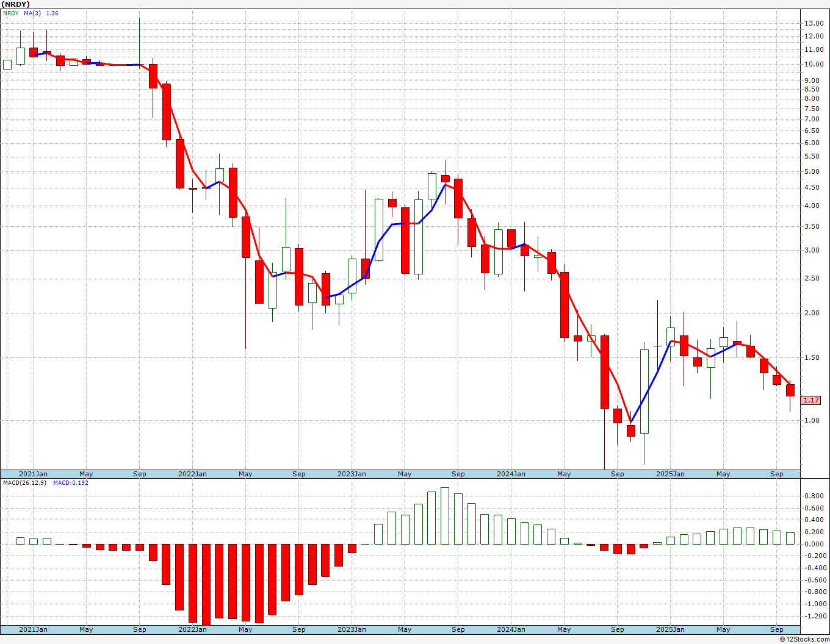Click the MACD(26,12,9) indicator label
830x644 pixels.
point(25,482)
